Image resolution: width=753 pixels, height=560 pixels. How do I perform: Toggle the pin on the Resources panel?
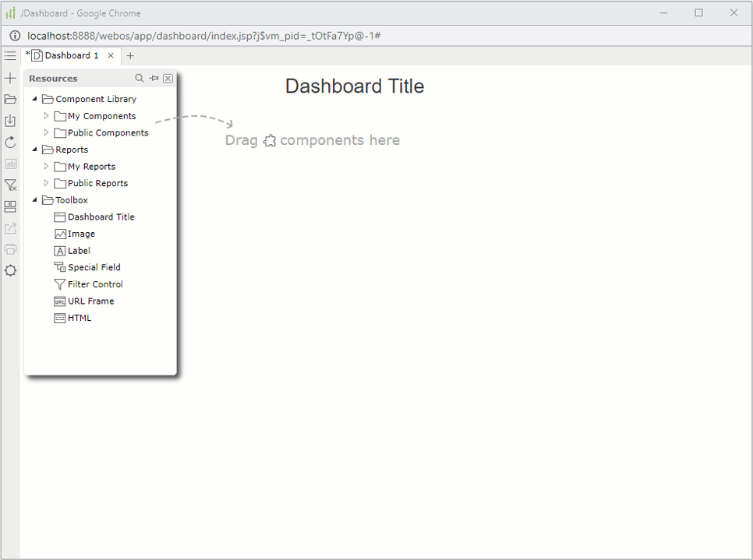point(154,78)
